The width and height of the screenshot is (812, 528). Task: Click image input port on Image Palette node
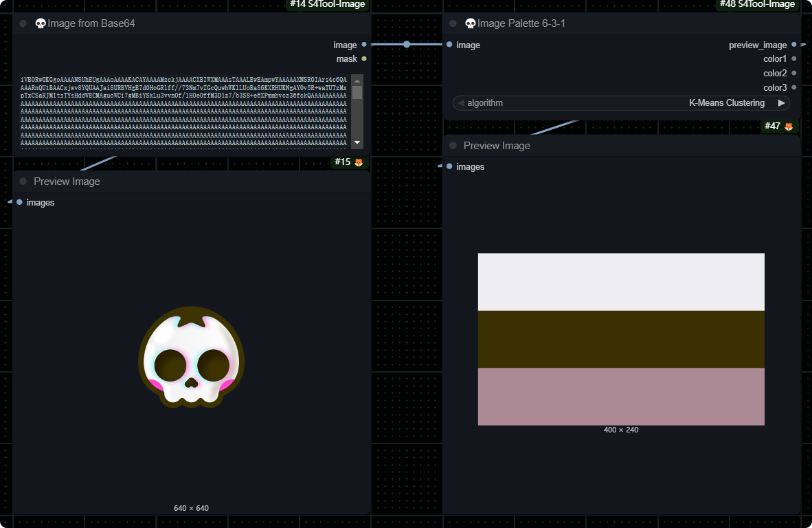(x=449, y=45)
